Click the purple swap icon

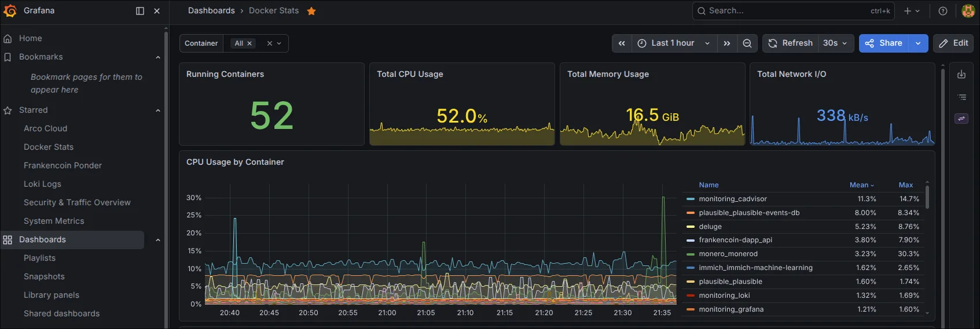961,119
